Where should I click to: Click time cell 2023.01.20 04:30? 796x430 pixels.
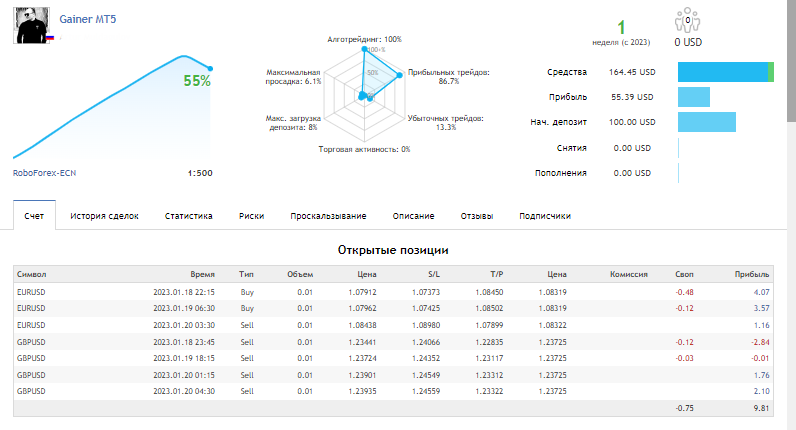[184, 391]
